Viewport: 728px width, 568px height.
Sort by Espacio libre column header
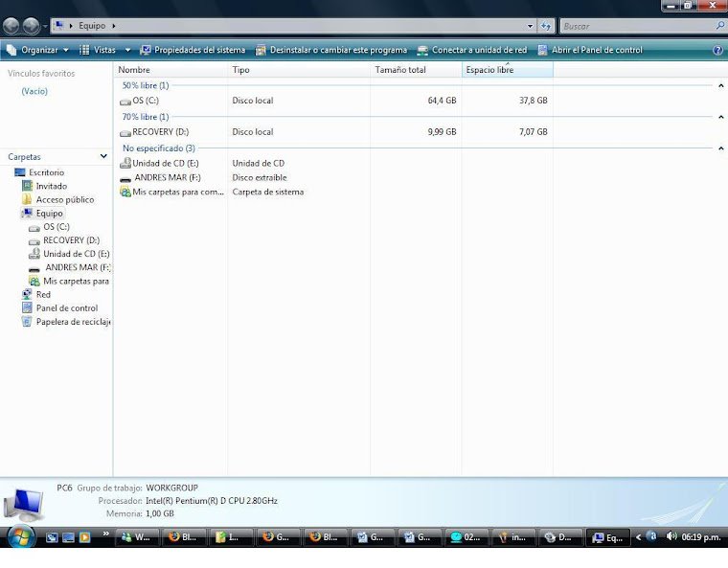[508, 70]
